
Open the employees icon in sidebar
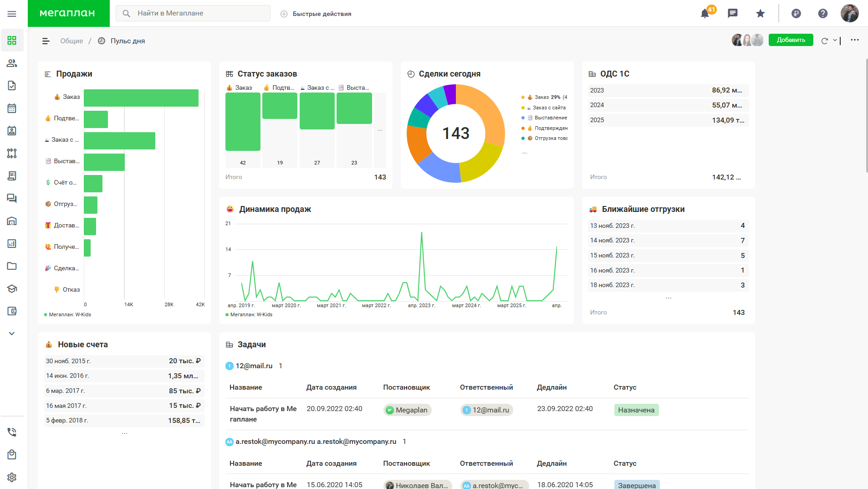pos(12,63)
